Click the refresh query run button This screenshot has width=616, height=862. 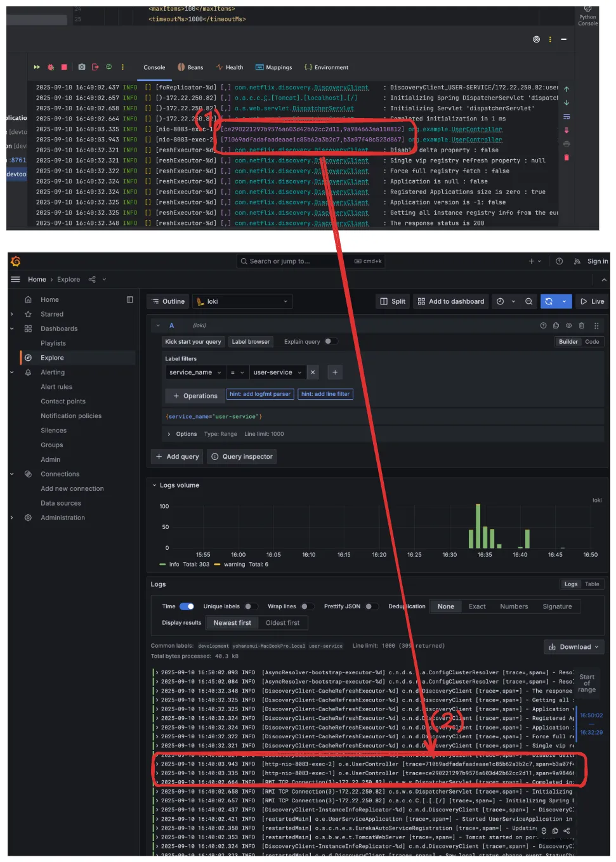point(549,301)
